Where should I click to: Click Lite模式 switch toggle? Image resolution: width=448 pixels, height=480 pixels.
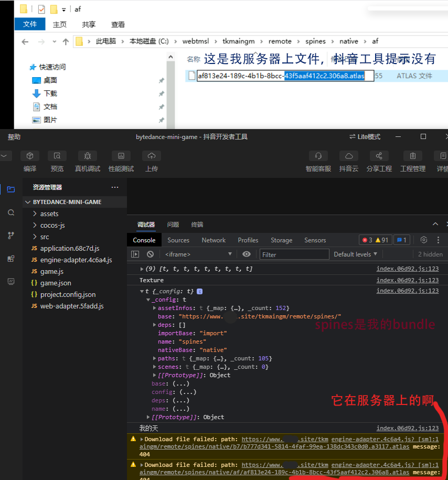365,137
